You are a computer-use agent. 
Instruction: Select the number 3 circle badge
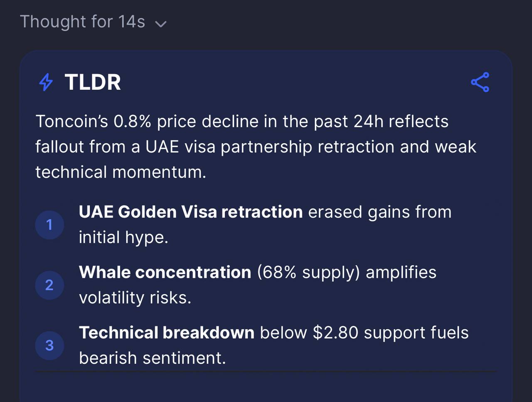[x=49, y=345]
